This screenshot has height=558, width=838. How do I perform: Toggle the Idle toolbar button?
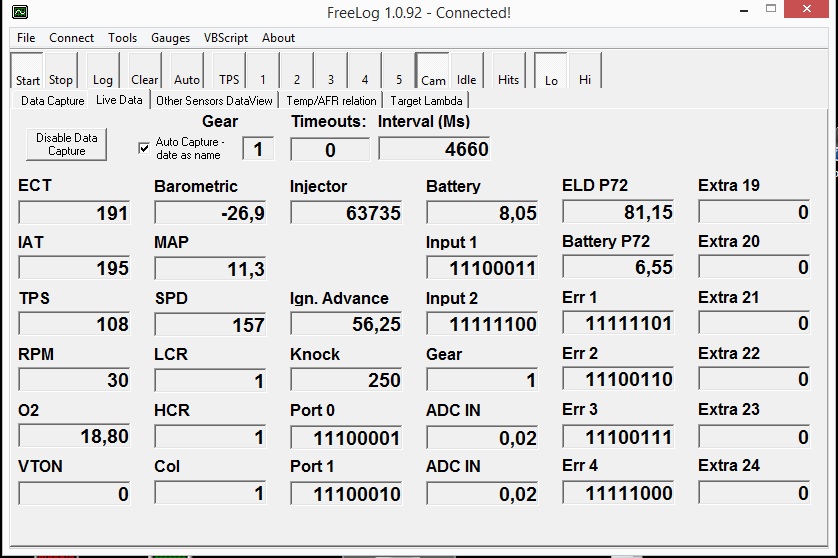point(467,72)
